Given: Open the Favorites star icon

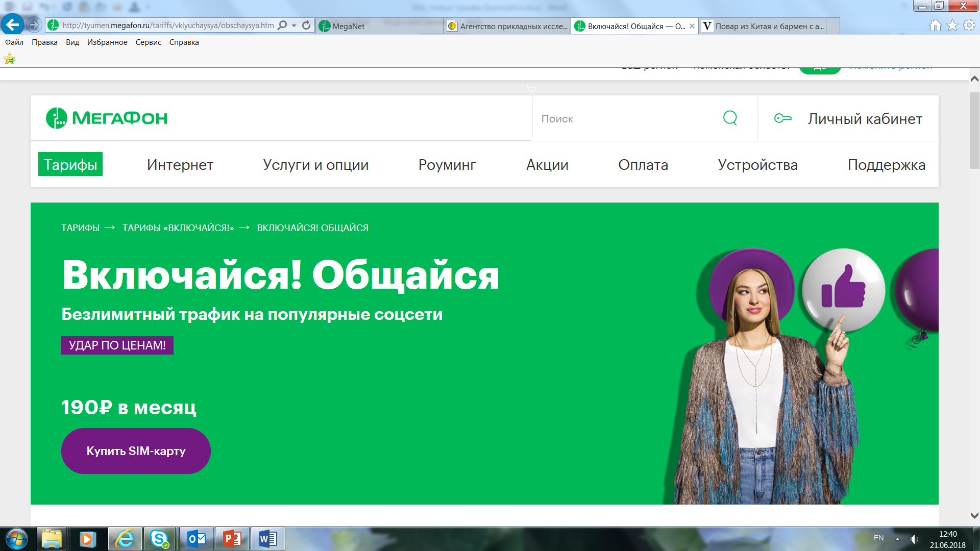Looking at the screenshot, I should tap(952, 26).
